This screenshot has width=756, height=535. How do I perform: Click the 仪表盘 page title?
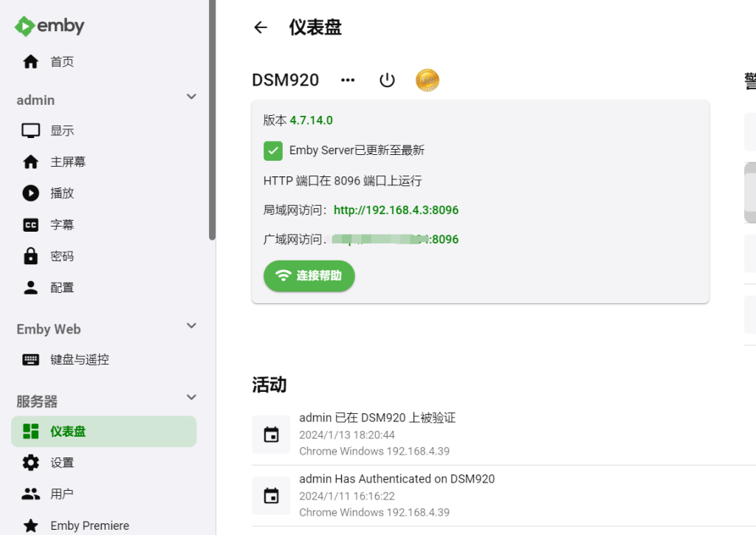click(315, 27)
